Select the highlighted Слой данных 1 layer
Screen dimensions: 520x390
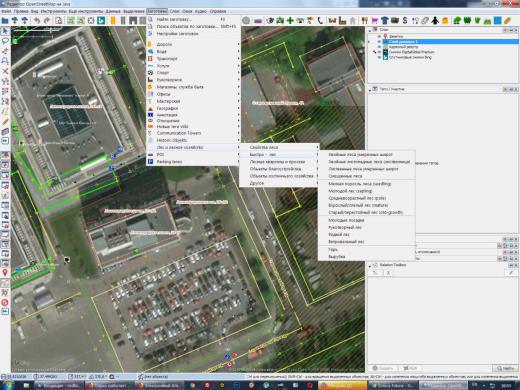coord(450,42)
